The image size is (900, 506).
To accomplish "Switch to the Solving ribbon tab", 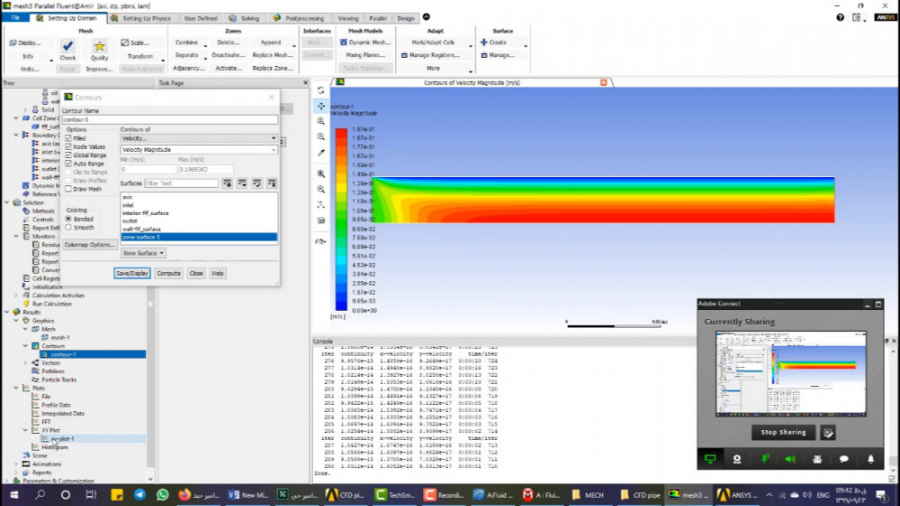I will coord(244,18).
